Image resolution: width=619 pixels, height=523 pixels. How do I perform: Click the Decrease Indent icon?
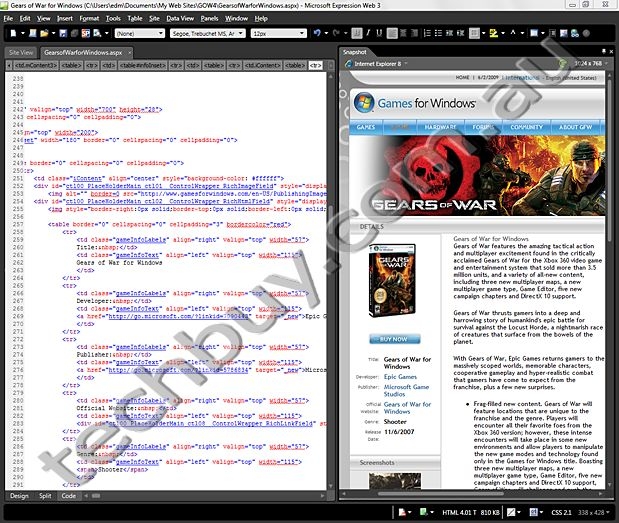449,34
